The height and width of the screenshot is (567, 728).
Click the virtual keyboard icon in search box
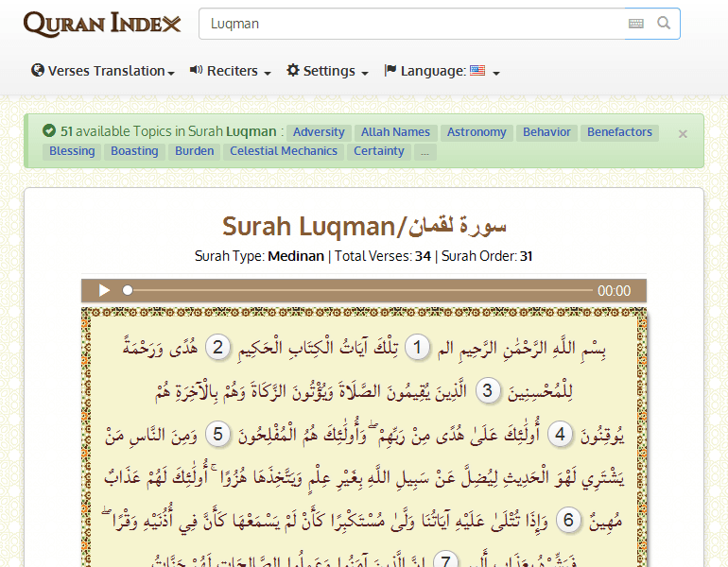point(636,24)
